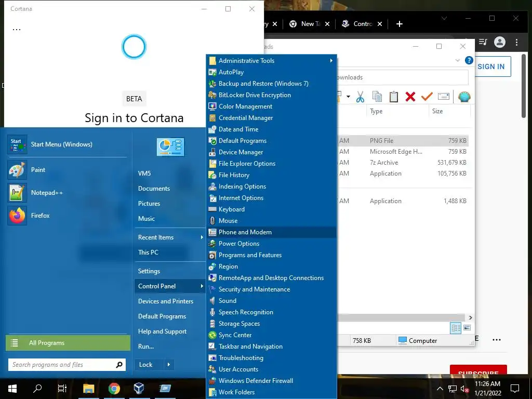Image resolution: width=532 pixels, height=399 pixels.
Task: Expand the Control Panel submenu arrow
Action: [x=202, y=286]
